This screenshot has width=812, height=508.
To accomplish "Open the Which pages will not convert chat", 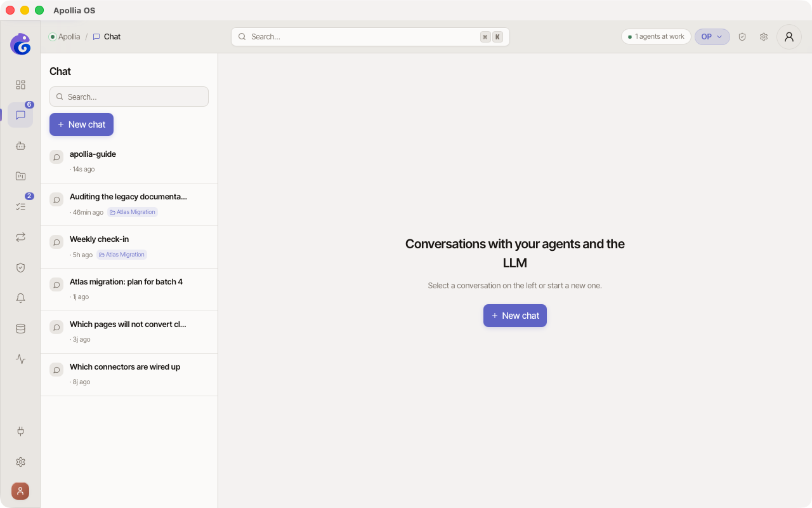I will pyautogui.click(x=129, y=332).
